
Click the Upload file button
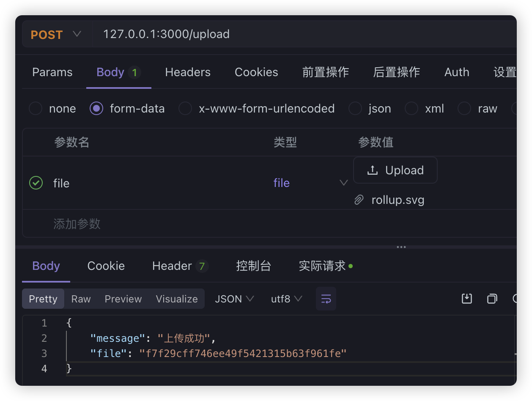point(395,170)
